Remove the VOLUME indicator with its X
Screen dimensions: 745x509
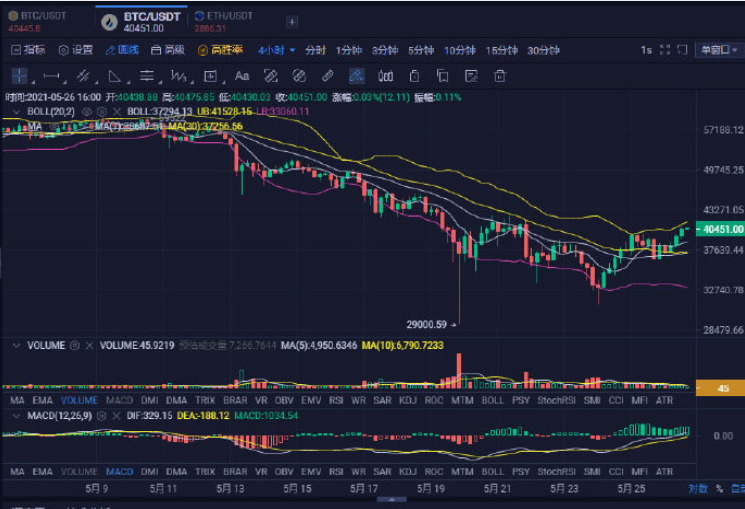tap(89, 346)
